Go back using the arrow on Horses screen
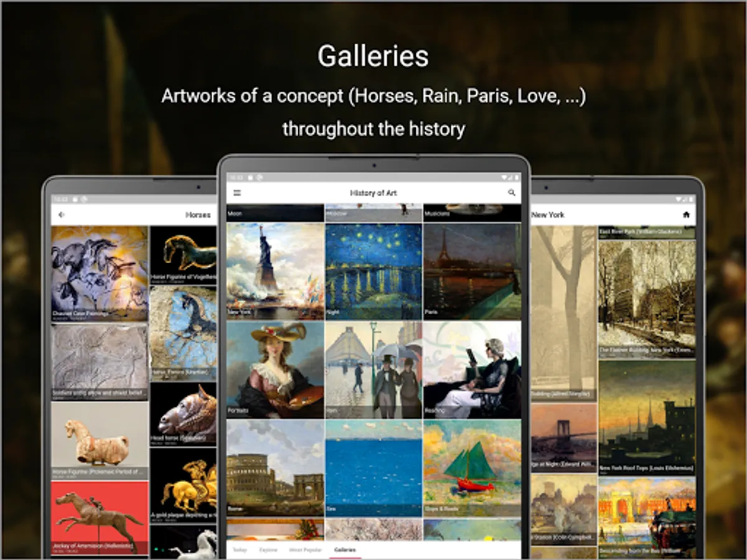747x560 pixels. [x=61, y=215]
